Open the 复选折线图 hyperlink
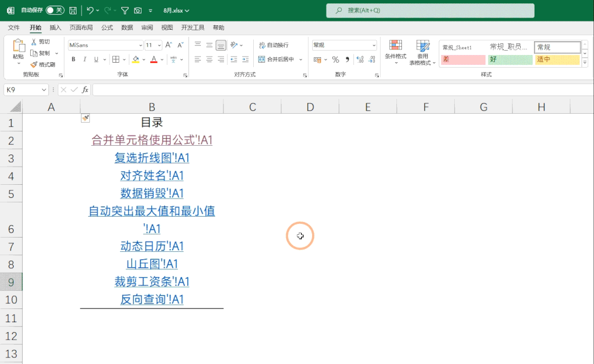594x364 pixels. 151,158
